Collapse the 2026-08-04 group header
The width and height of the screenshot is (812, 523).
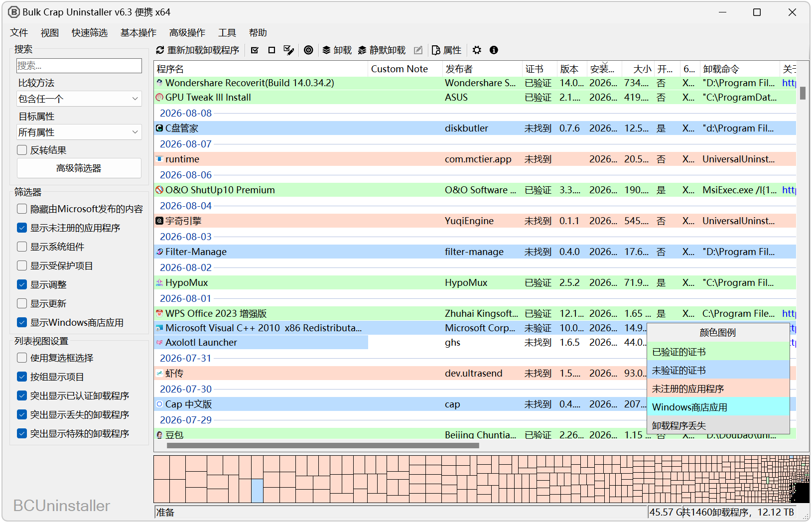click(186, 206)
